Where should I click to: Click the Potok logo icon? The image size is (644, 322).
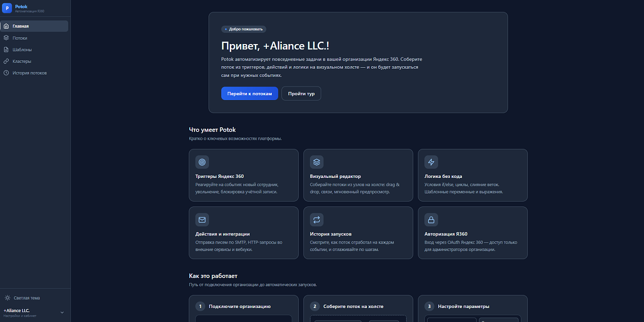click(7, 8)
